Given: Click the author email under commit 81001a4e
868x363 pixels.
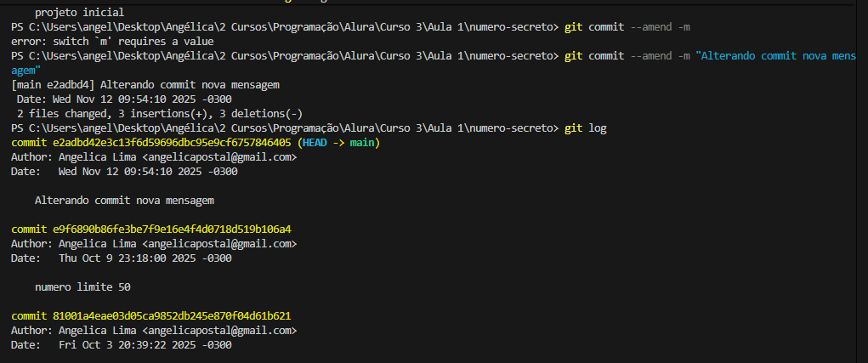Looking at the screenshot, I should point(219,330).
